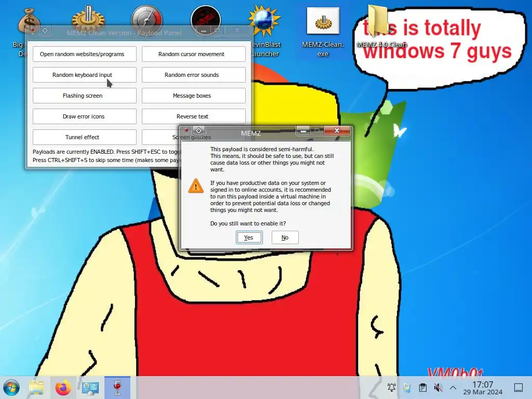Toggle Random error sounds payload
The width and height of the screenshot is (532, 399).
pyautogui.click(x=193, y=75)
